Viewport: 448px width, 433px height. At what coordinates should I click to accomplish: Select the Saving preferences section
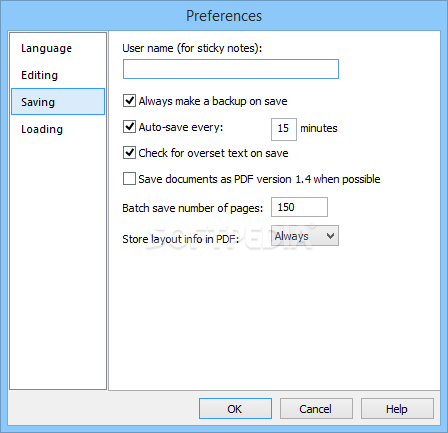click(58, 102)
